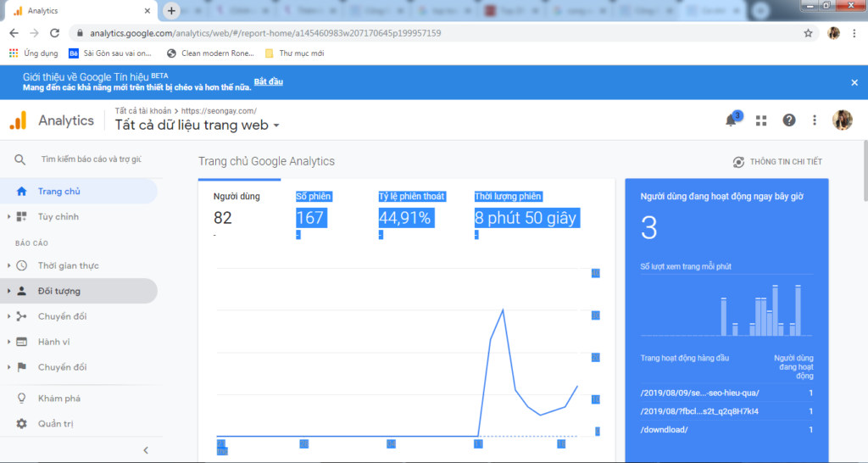This screenshot has height=463, width=868.
Task: Click /downdload/ page row
Action: click(x=726, y=430)
